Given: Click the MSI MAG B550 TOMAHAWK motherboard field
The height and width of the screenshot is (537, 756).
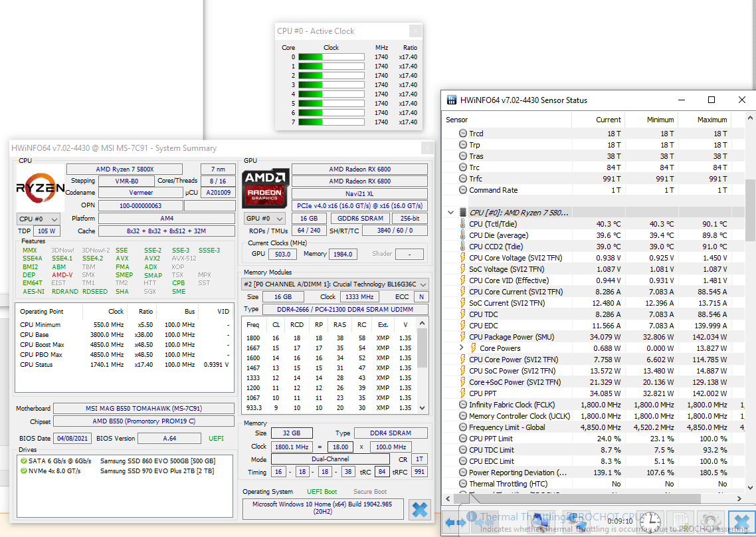Looking at the screenshot, I should pos(143,408).
